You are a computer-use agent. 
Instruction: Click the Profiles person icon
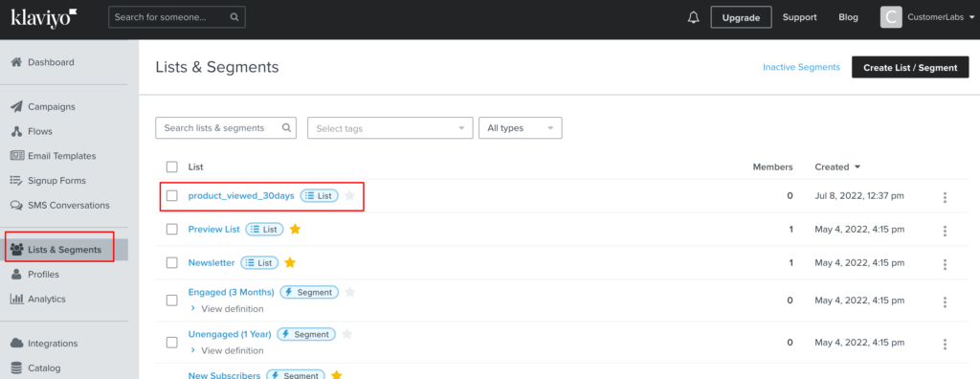(17, 275)
